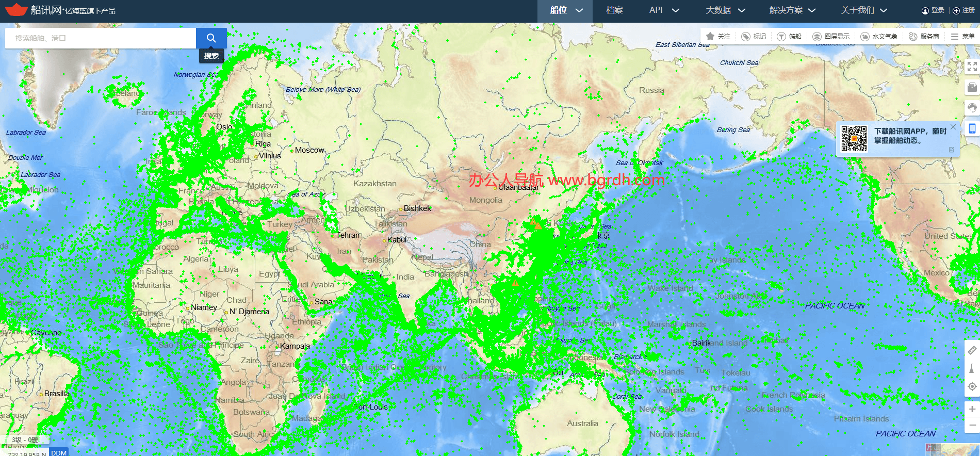Screen dimensions: 980x456
Task: Open the 档案 menu item
Action: [614, 10]
